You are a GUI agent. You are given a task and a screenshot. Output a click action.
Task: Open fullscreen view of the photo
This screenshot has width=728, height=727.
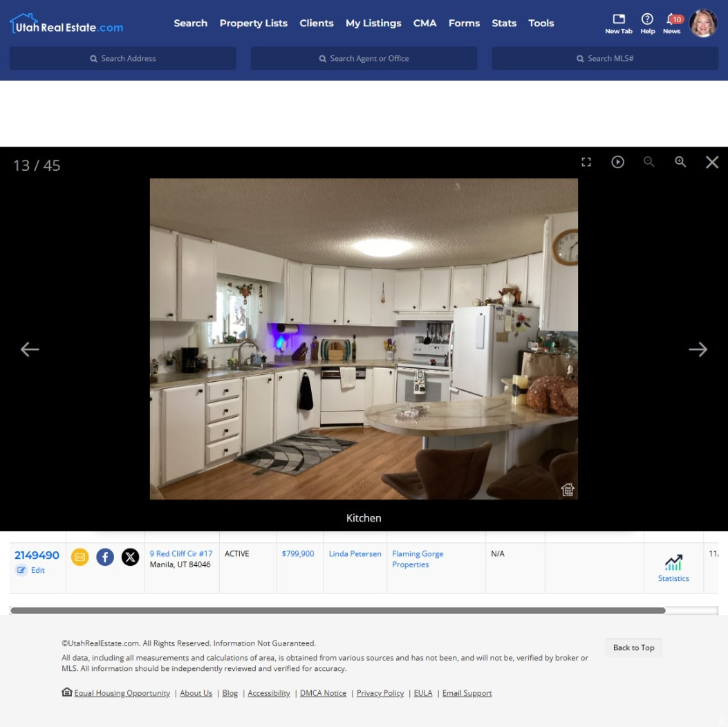tap(586, 161)
